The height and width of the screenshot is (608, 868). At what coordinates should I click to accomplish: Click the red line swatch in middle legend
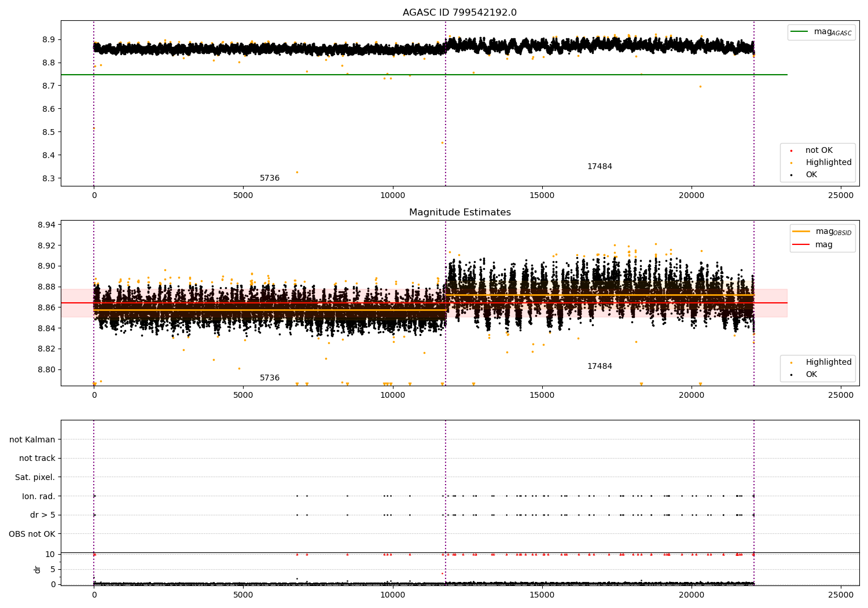(x=801, y=245)
